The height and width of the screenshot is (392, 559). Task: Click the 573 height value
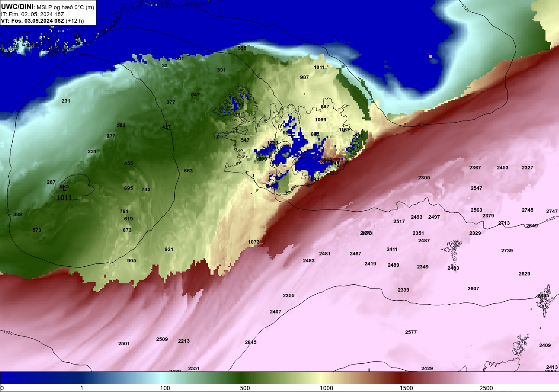37,230
